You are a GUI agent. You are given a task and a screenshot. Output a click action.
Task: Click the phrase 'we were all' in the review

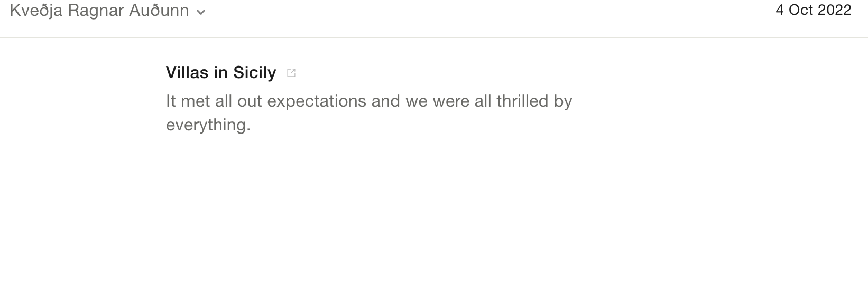(x=448, y=101)
